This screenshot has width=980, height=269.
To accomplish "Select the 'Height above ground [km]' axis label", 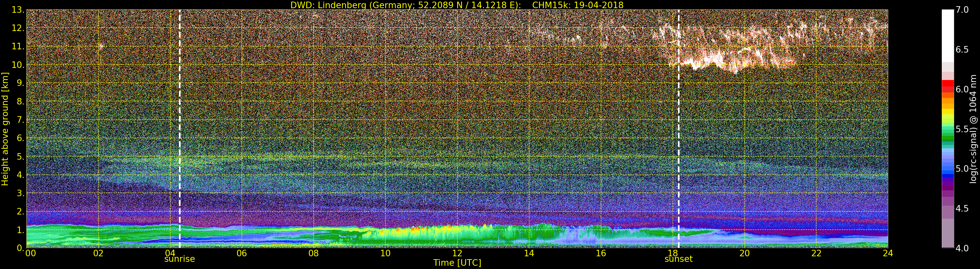I will click(x=5, y=129).
